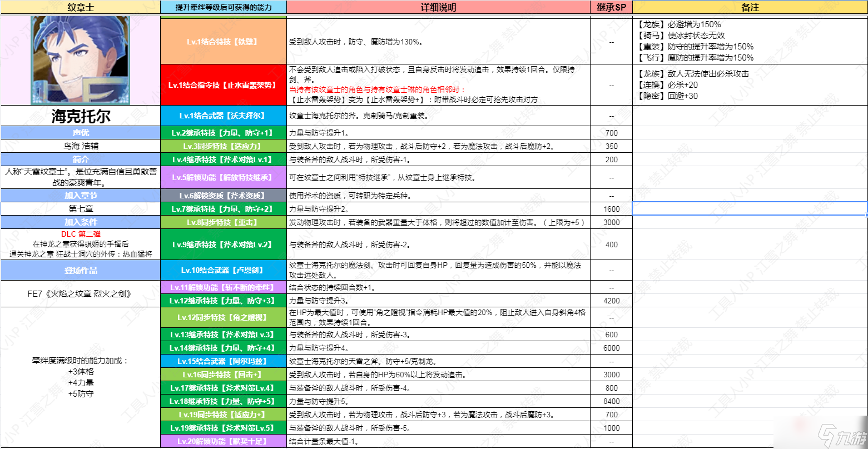Click the description 力量与防守提升1。
Image resolution: width=868 pixels, height=449 pixels.
click(320, 133)
